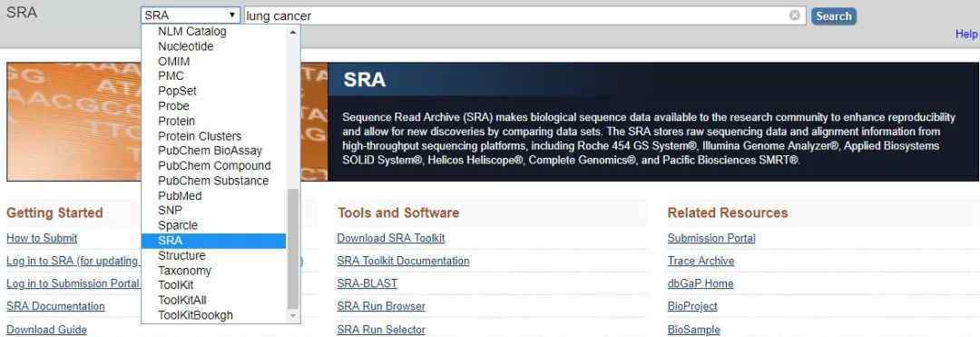The image size is (980, 337).
Task: Open the How to Submit link
Action: pyautogui.click(x=42, y=238)
